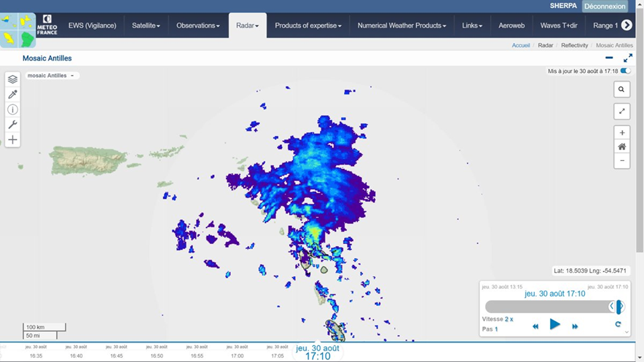
Task: Reset map to home view
Action: tap(622, 147)
